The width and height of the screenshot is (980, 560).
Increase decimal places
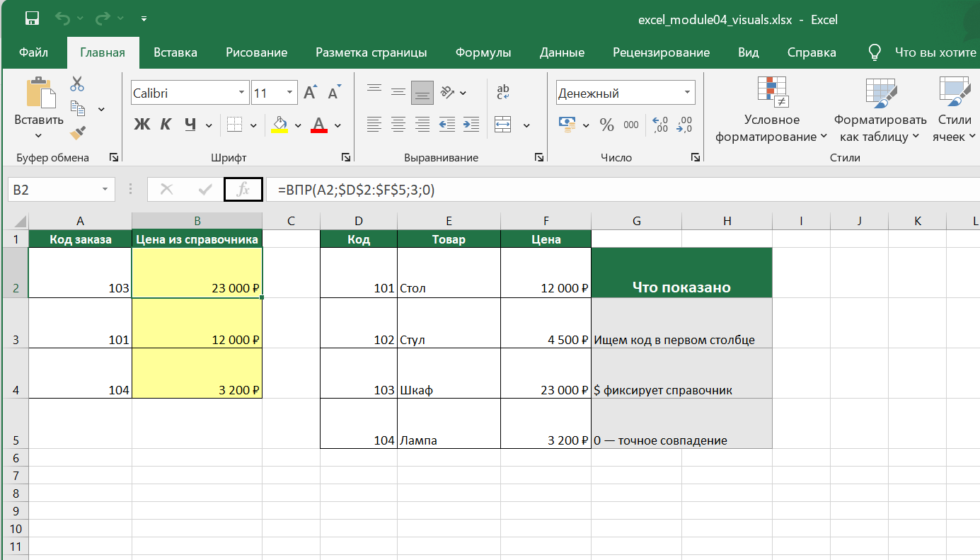(x=659, y=125)
